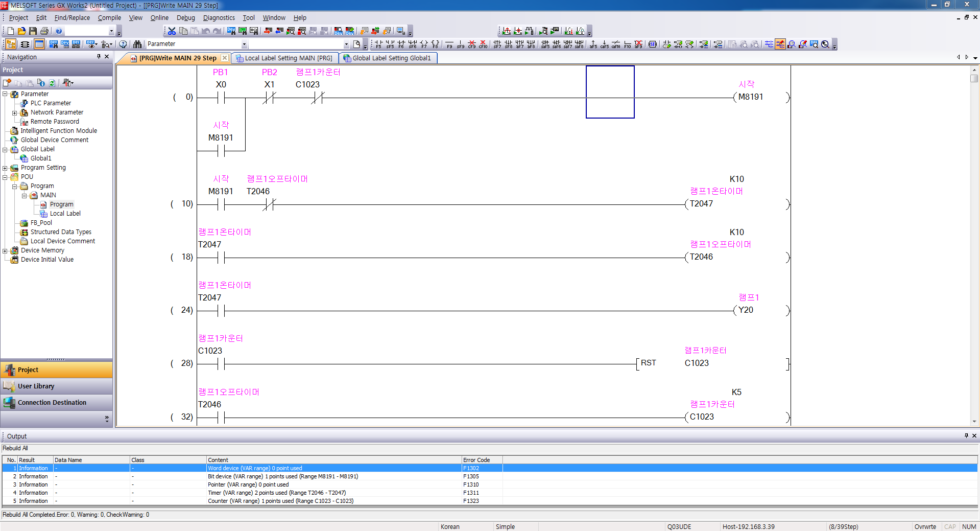Select the Connection Destination panel button
Image resolution: width=980 pixels, height=531 pixels.
[56, 403]
